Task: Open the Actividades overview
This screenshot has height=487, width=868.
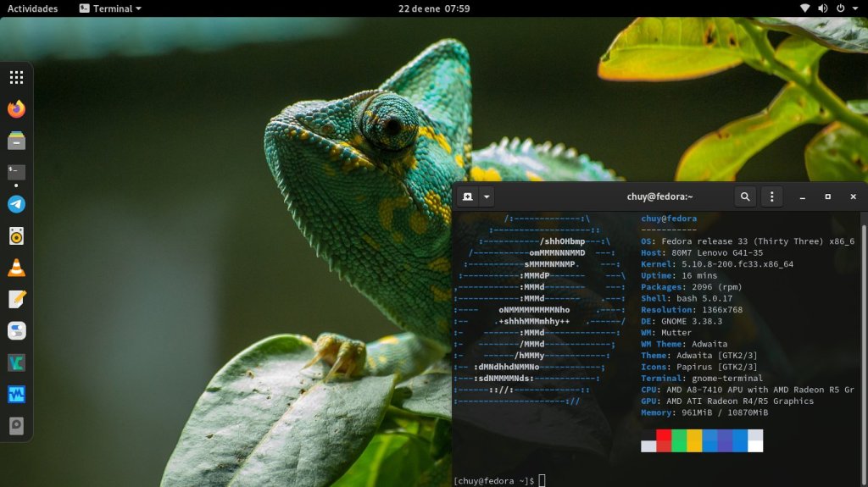Action: click(33, 8)
